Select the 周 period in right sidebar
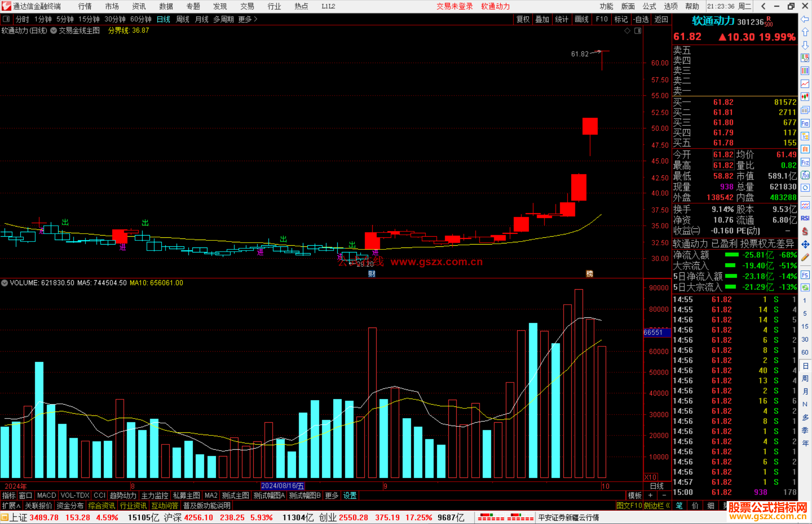This screenshot has height=524, width=812. coord(805,378)
